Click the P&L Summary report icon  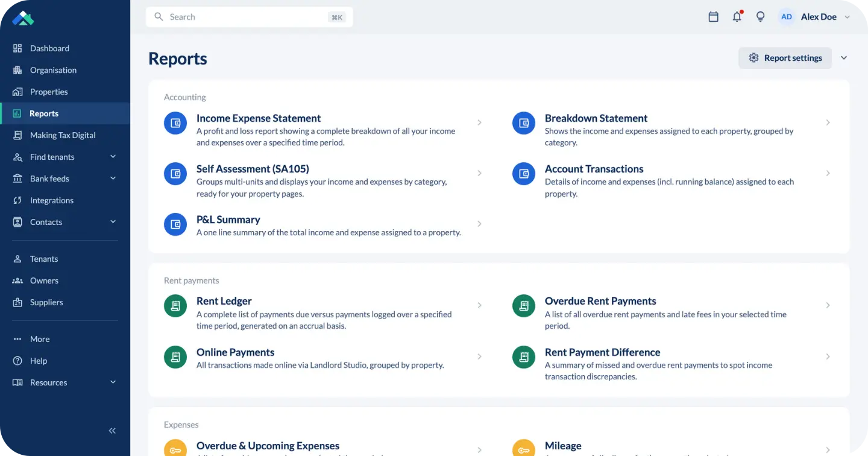tap(175, 224)
